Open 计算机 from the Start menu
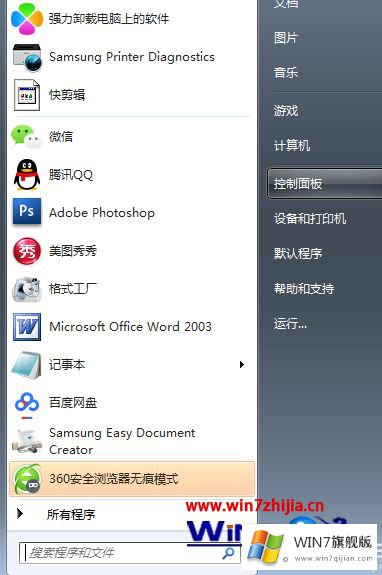 [x=292, y=146]
